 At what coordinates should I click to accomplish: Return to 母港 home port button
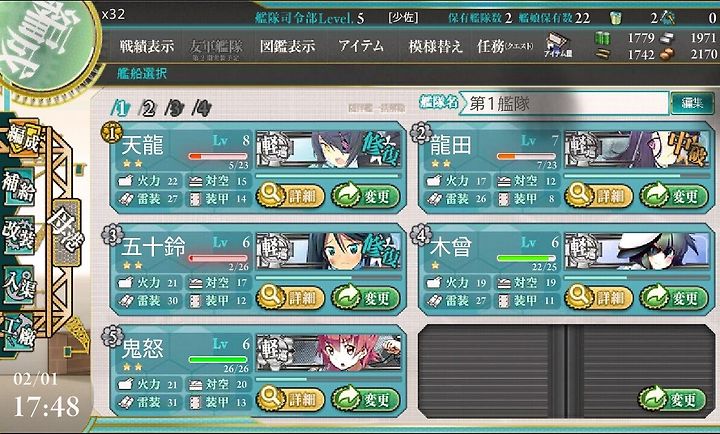(x=66, y=232)
